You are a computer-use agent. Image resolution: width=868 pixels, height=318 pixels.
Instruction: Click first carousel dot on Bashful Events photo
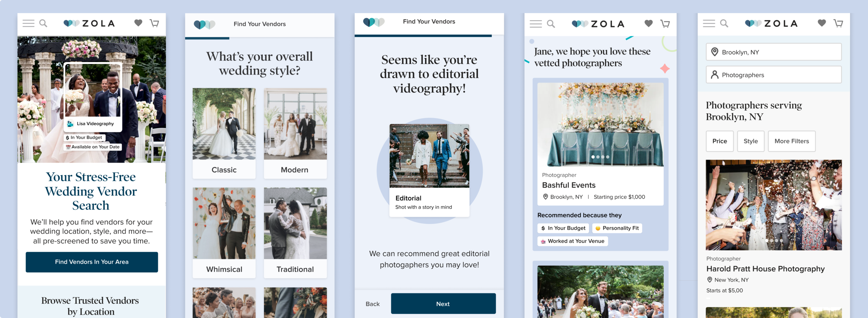tap(593, 157)
